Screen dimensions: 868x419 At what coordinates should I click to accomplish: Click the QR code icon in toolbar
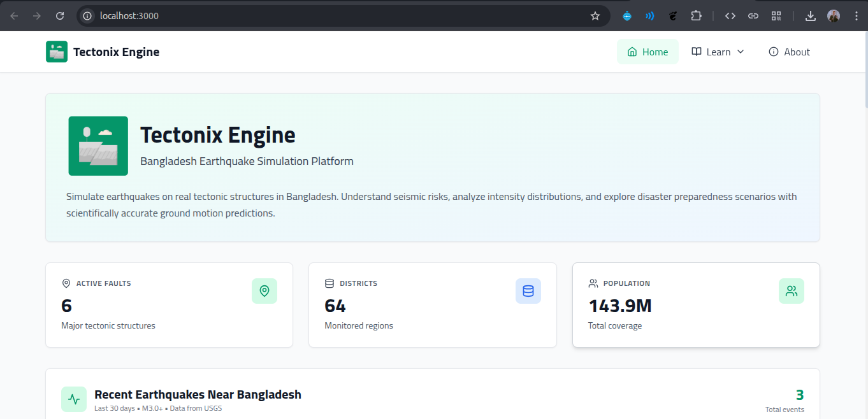tap(776, 16)
